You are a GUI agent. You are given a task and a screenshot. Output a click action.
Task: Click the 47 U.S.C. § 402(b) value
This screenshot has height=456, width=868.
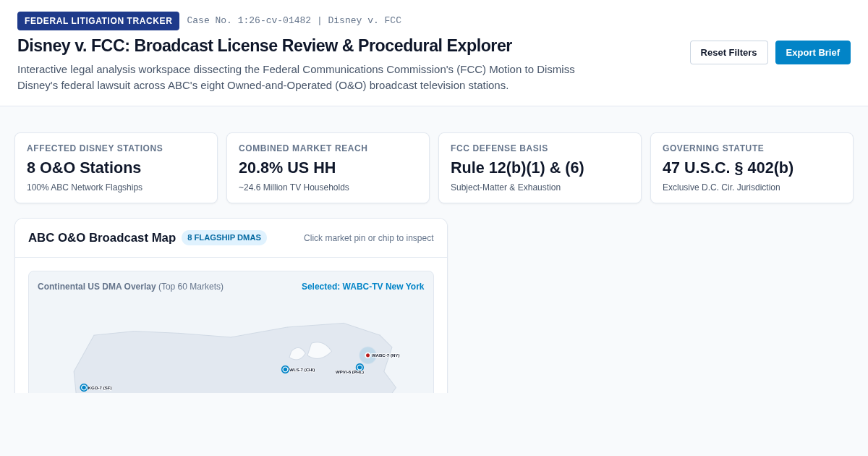tap(728, 168)
